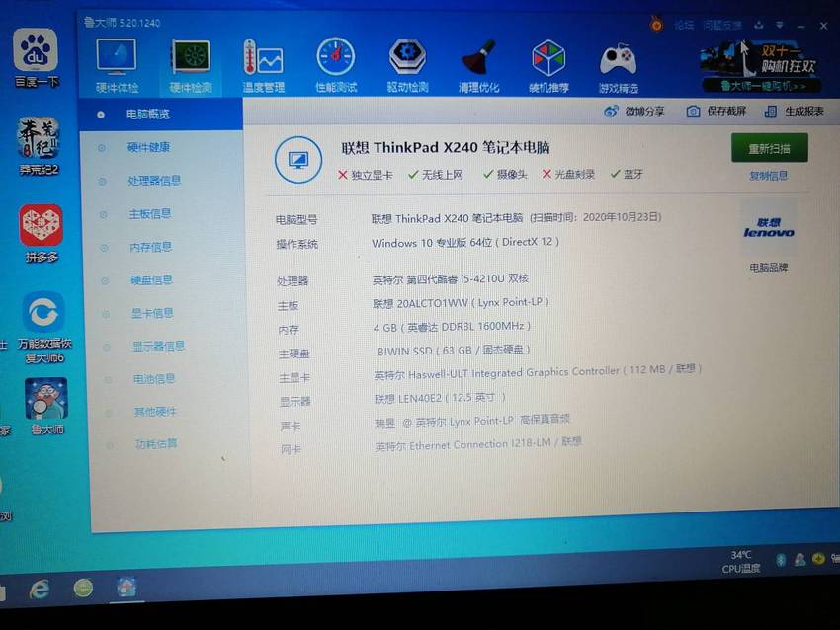
Task: Open 拼多多 desktop shortcut
Action: click(x=42, y=233)
